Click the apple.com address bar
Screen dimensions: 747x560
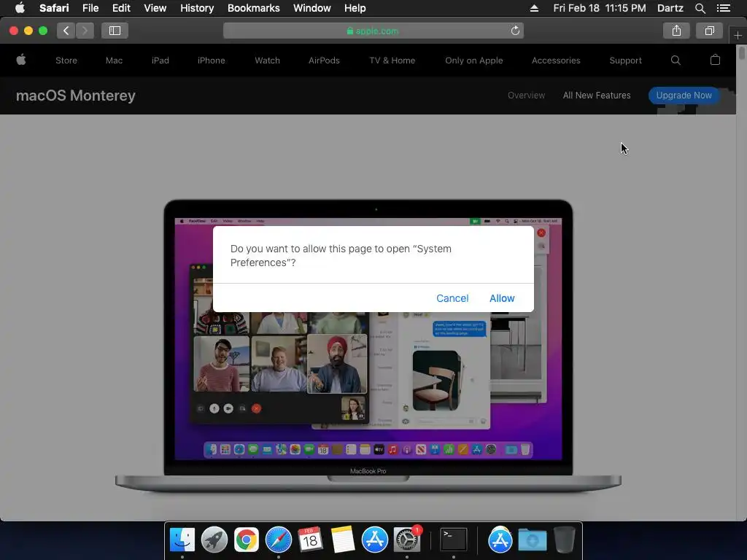373,31
